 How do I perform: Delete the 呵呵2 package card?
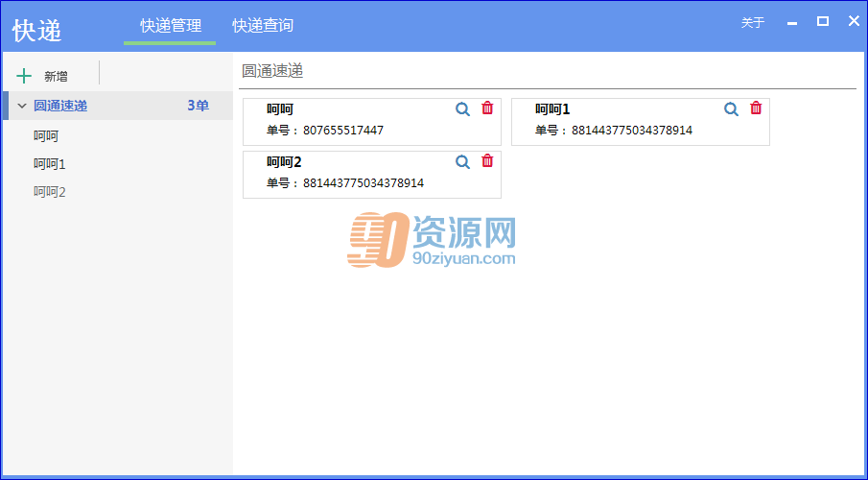(487, 160)
